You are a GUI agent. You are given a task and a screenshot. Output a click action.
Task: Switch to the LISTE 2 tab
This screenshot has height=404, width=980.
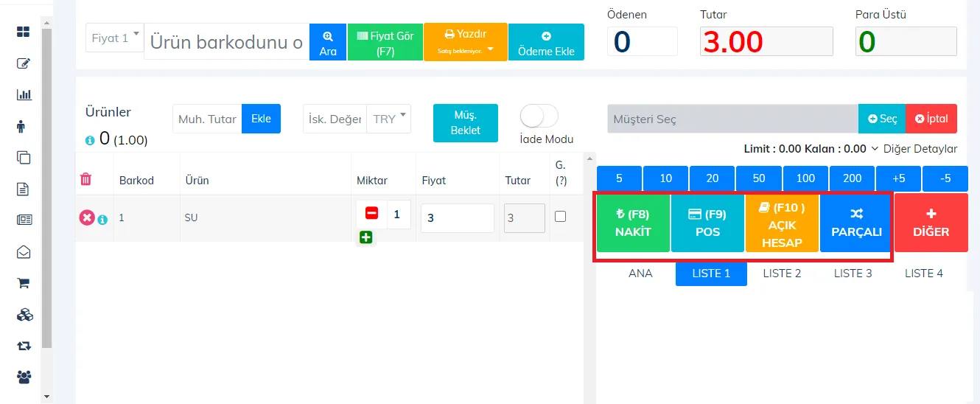click(782, 273)
